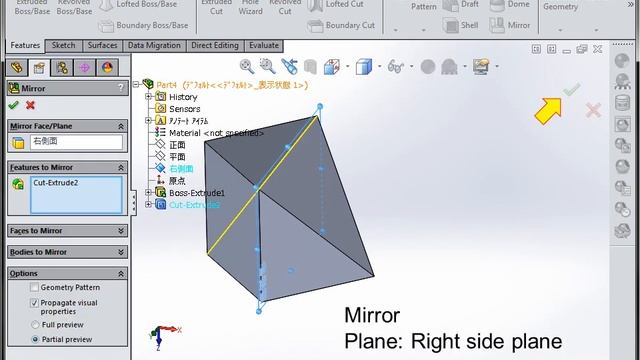640x360 pixels.
Task: Click the Zoom to Fit icon
Action: pyautogui.click(x=247, y=66)
